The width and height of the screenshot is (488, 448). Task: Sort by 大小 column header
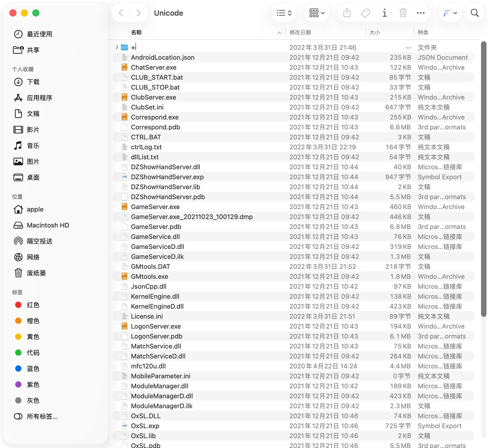pyautogui.click(x=375, y=33)
